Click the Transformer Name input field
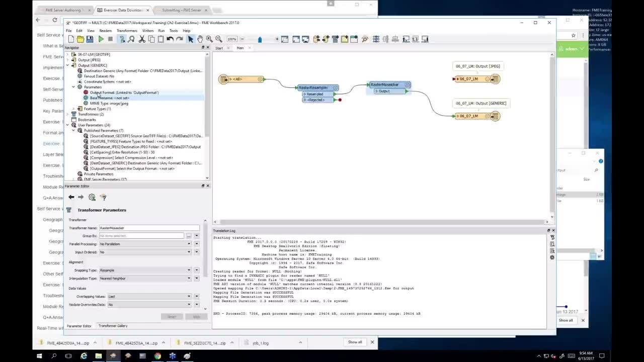 149,228
